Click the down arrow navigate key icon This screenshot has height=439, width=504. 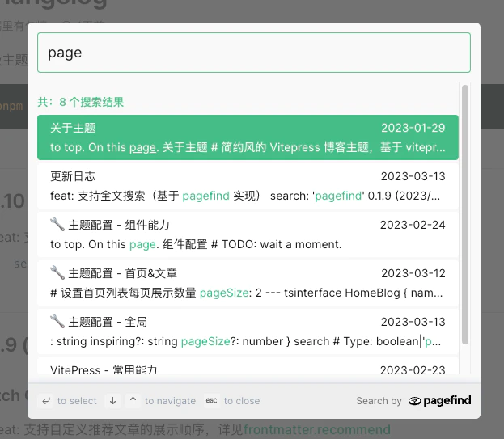[x=112, y=401]
